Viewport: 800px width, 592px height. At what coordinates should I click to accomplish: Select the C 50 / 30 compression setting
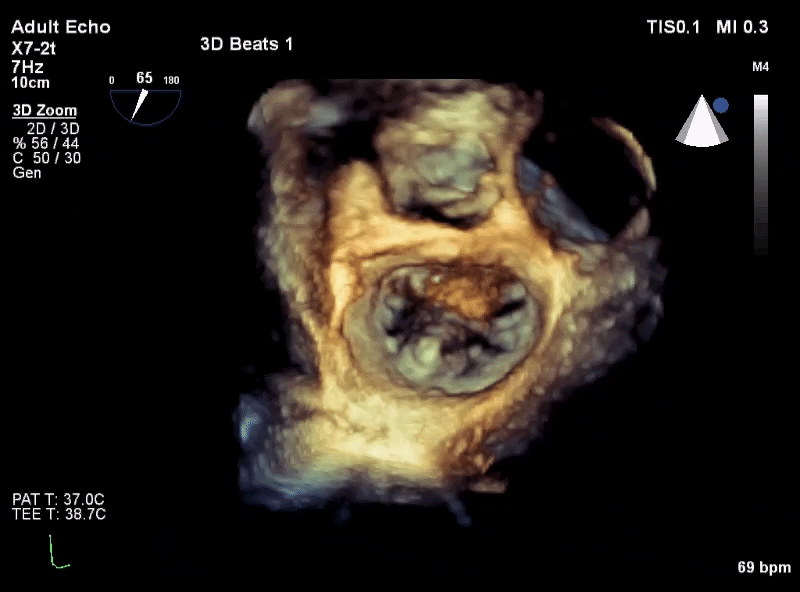pos(47,158)
